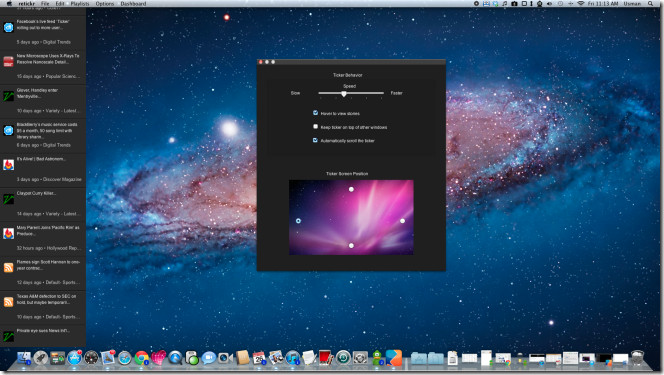Click the Digital Trends icon beside Facebook story

point(8,28)
